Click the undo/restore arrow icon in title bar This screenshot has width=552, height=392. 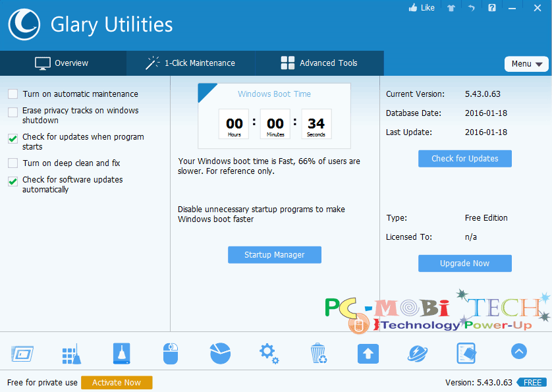click(471, 8)
